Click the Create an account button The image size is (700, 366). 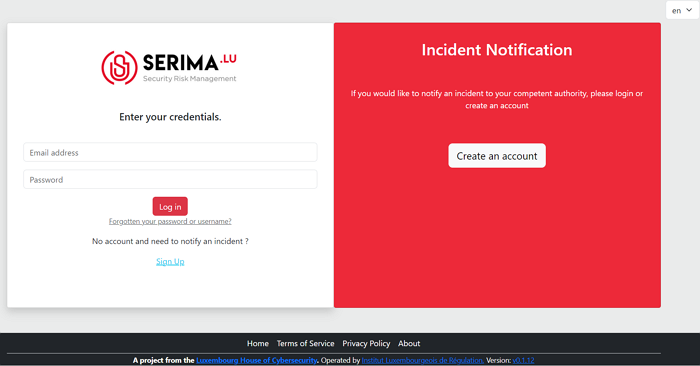pos(497,156)
